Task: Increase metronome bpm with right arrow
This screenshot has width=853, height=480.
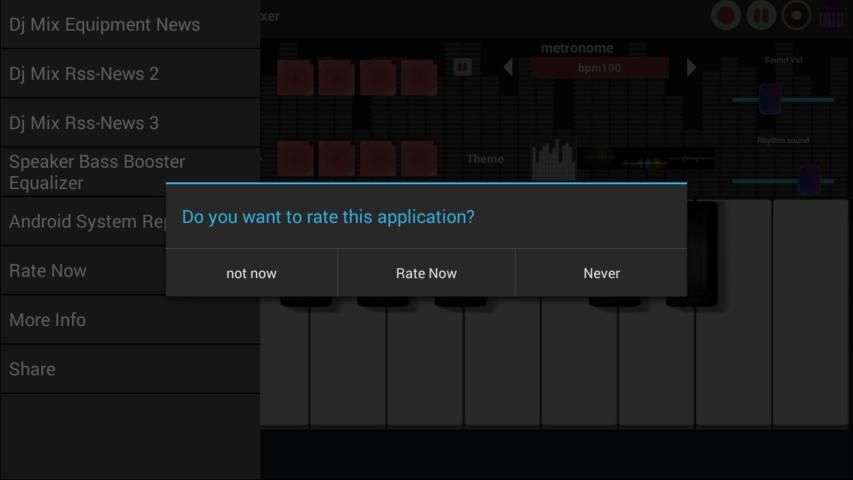Action: 691,68
